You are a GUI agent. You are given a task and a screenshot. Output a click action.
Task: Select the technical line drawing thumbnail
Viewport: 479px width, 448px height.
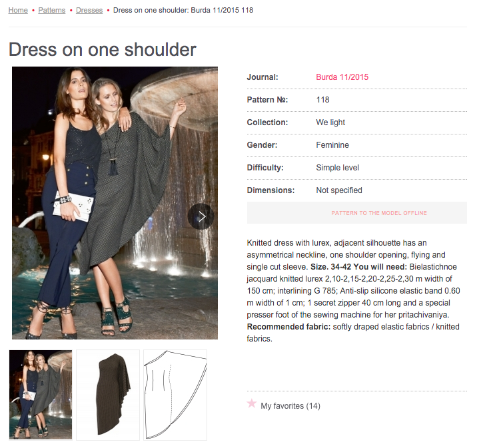pos(175,395)
